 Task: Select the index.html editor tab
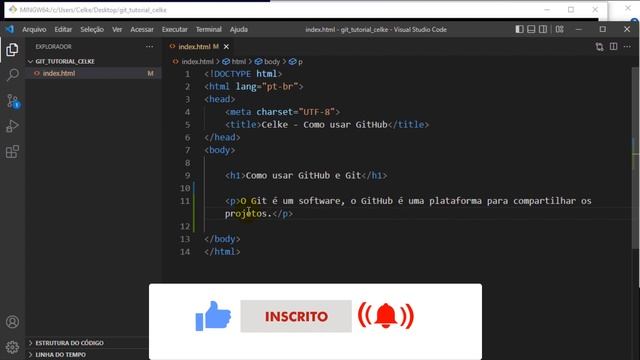pyautogui.click(x=199, y=47)
